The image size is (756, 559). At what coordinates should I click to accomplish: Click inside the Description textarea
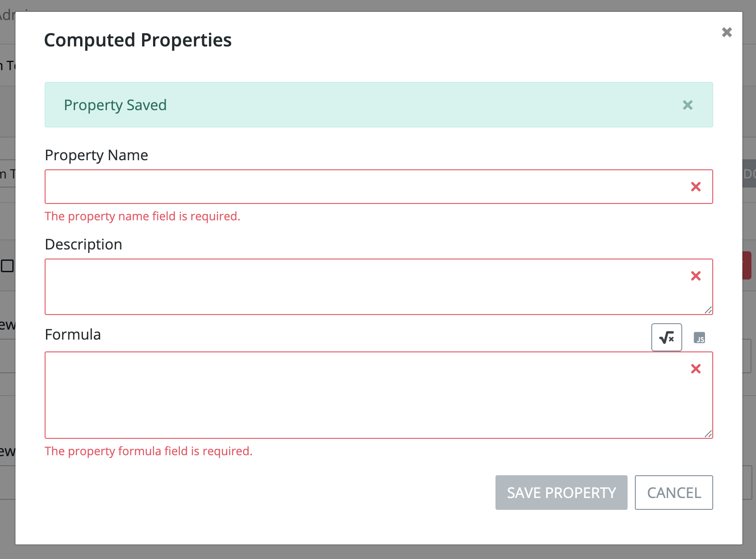[x=319, y=287]
